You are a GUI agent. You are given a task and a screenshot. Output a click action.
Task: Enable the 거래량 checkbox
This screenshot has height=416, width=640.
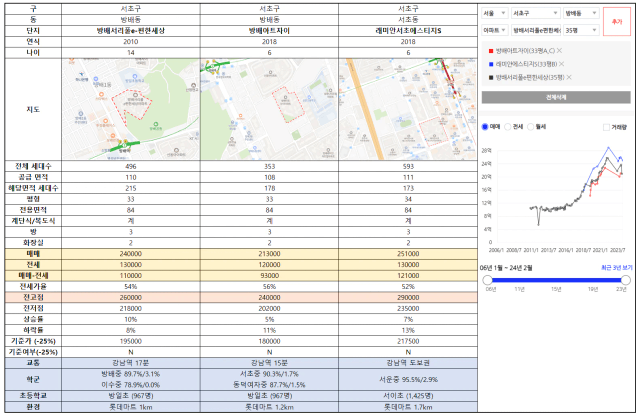coord(607,127)
